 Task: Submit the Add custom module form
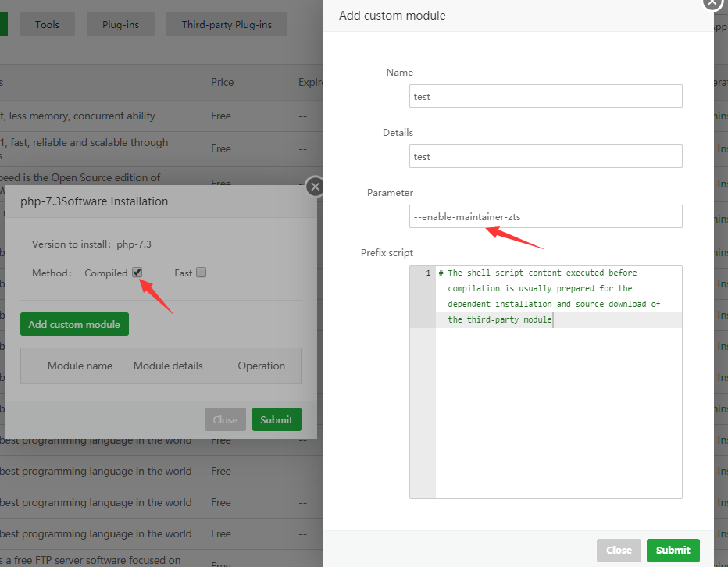click(673, 550)
